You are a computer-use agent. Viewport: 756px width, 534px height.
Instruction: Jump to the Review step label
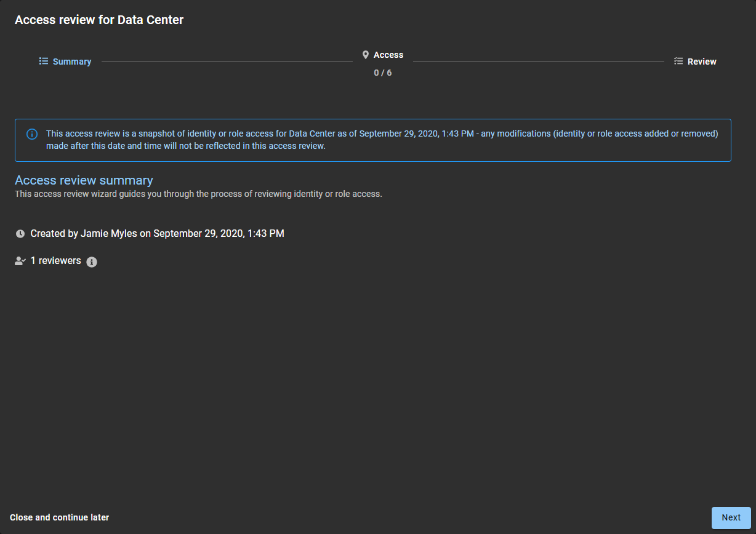pos(702,62)
